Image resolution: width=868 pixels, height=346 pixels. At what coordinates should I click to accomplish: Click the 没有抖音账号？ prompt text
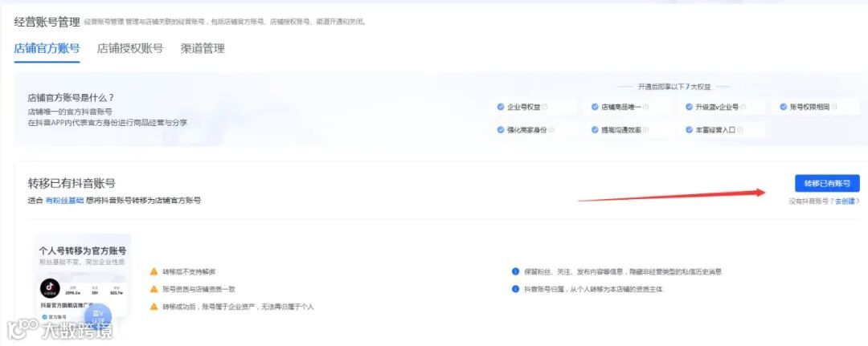pos(812,201)
